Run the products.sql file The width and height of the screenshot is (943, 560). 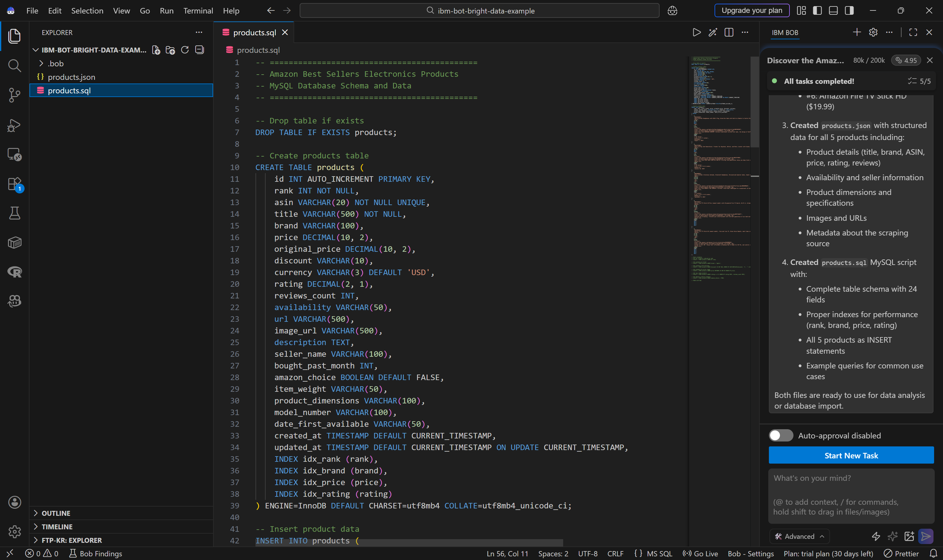coord(697,33)
